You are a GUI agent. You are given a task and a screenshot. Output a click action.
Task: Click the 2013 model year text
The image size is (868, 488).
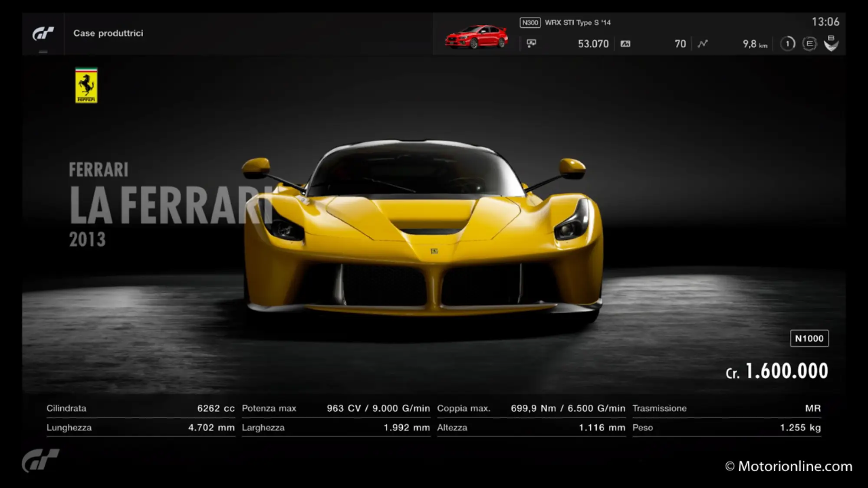(x=87, y=239)
